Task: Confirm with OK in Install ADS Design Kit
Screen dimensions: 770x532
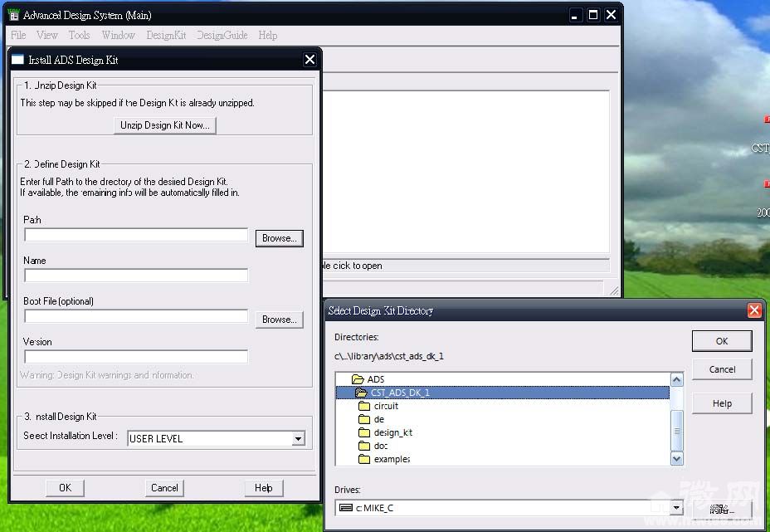Action: click(66, 488)
